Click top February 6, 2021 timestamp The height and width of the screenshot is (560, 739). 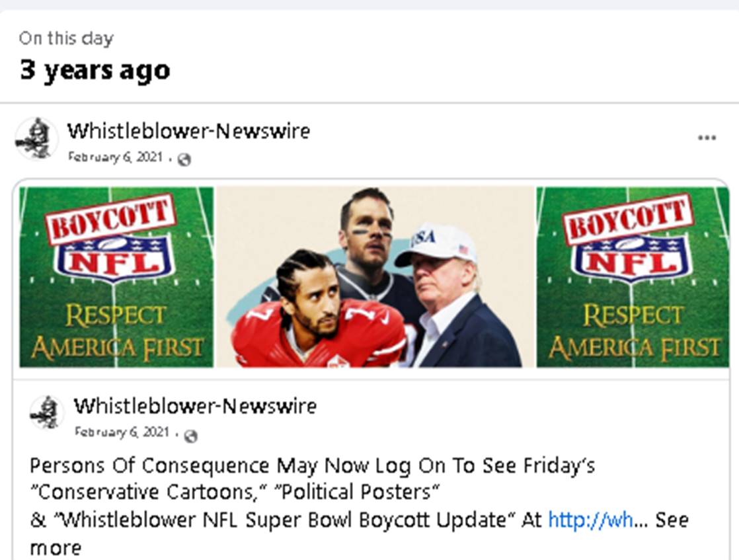(114, 158)
